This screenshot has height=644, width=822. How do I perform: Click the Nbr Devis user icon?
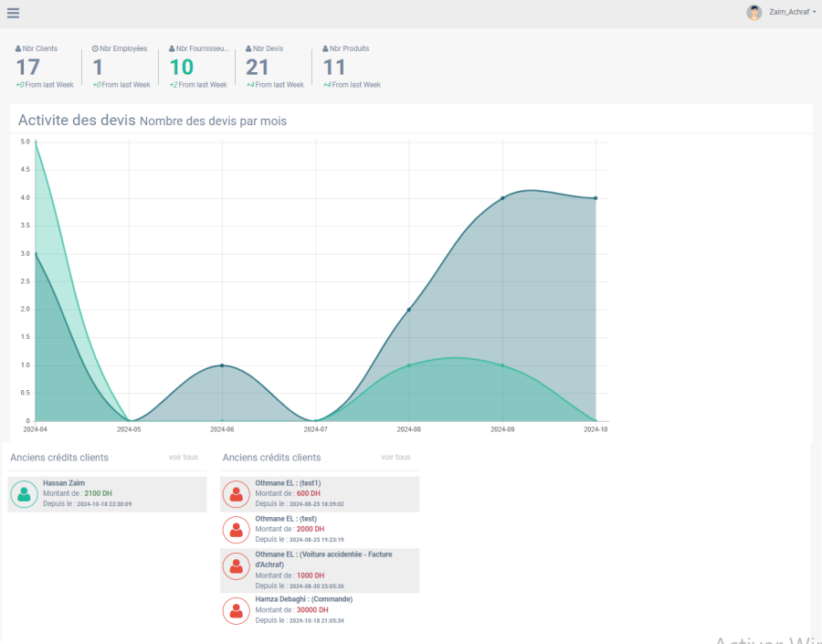[x=248, y=48]
